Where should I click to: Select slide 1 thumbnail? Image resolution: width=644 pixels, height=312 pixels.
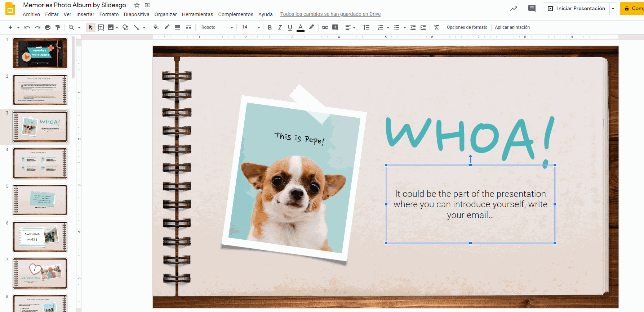[40, 53]
